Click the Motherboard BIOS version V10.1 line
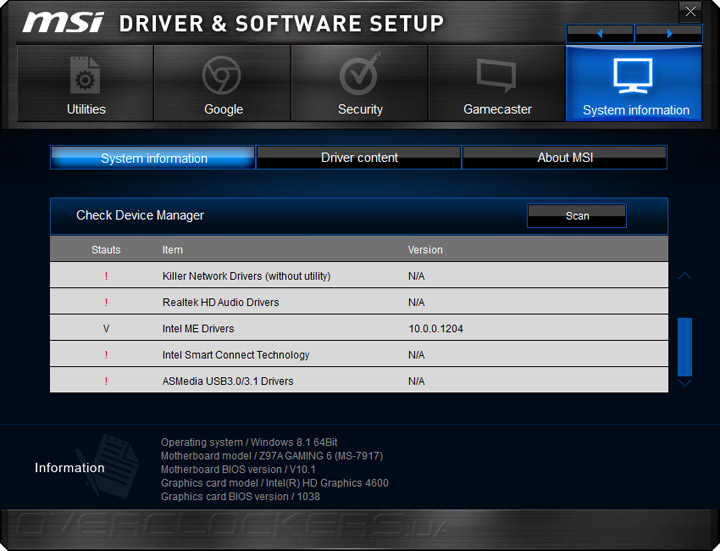 (238, 469)
